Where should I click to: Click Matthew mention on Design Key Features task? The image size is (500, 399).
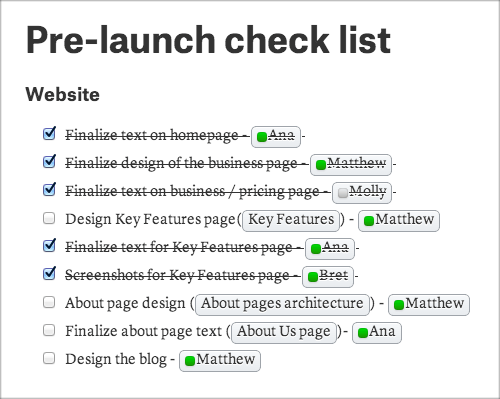tap(399, 220)
